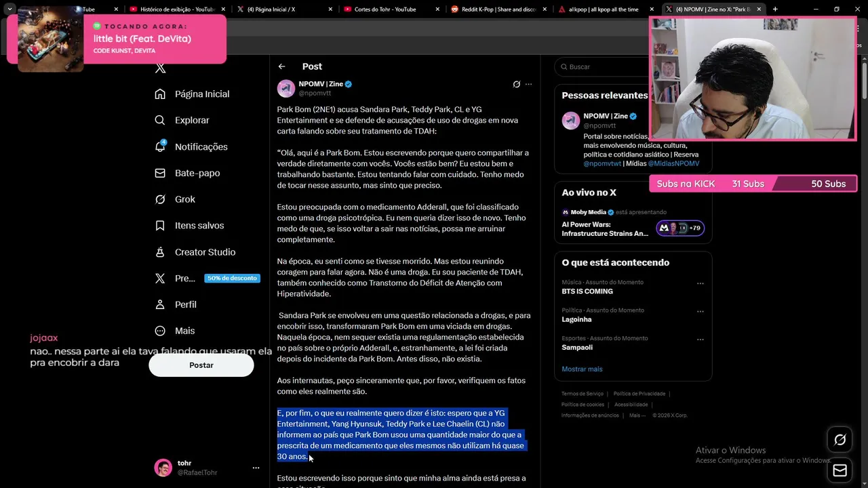The height and width of the screenshot is (488, 868).
Task: Open Itens salvos bookmarks
Action: (x=189, y=225)
